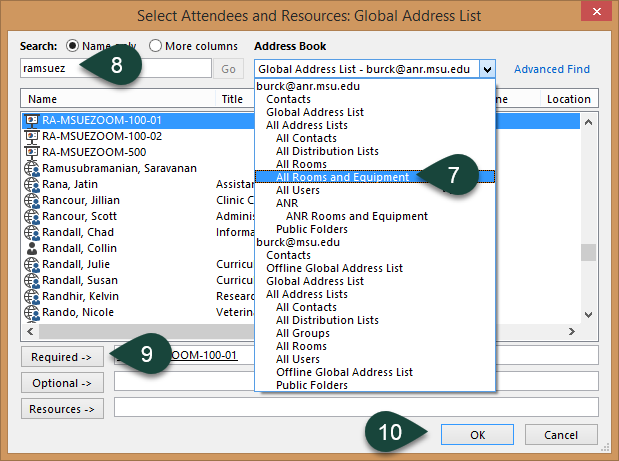Click room icon beside RA-MSUEZOOM-100-01
Viewport: 619px width, 461px height.
[31, 120]
